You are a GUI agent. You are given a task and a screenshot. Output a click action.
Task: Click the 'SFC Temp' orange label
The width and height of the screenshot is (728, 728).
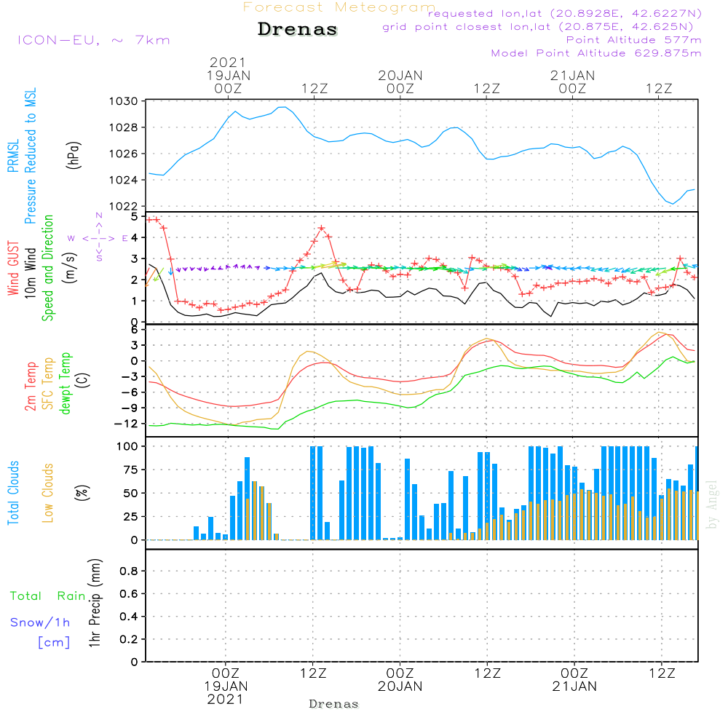pyautogui.click(x=48, y=384)
